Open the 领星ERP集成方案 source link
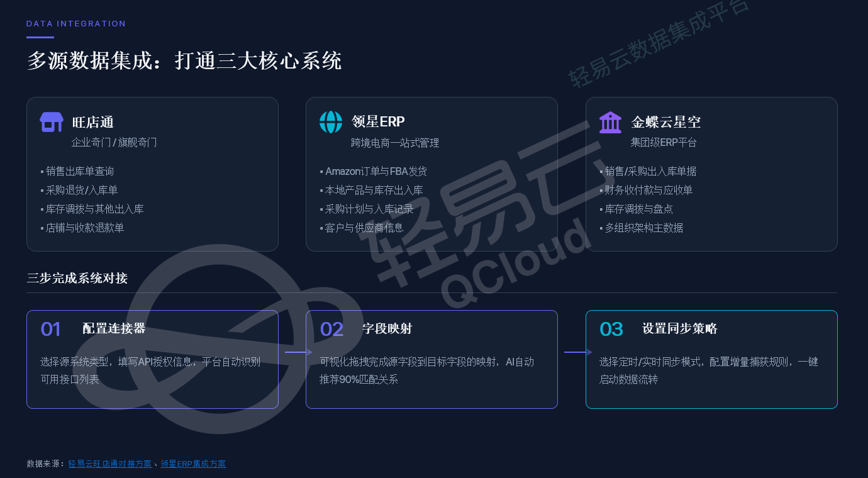868x478 pixels. [x=193, y=464]
